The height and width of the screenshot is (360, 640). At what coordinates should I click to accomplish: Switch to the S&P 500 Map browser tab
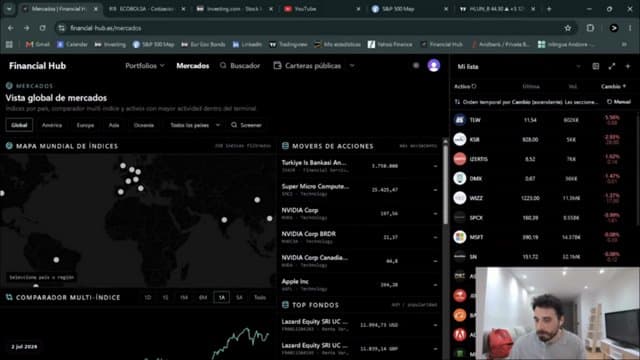point(409,9)
